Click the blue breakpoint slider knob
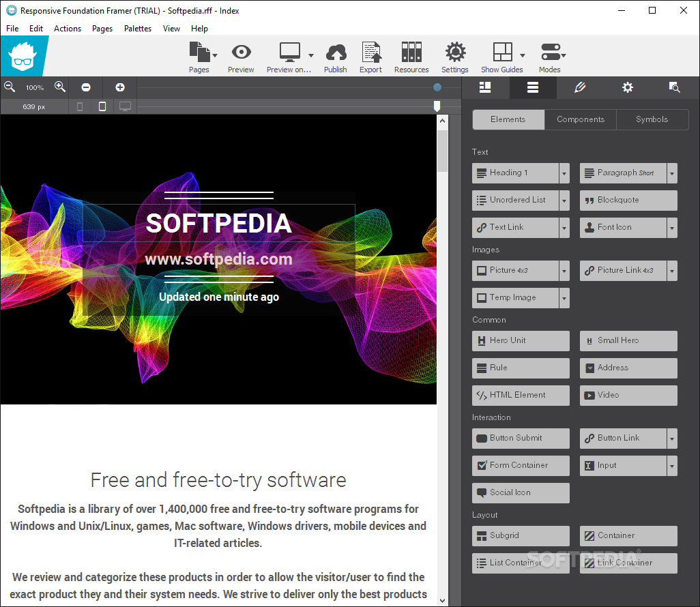This screenshot has height=607, width=700. point(437,87)
